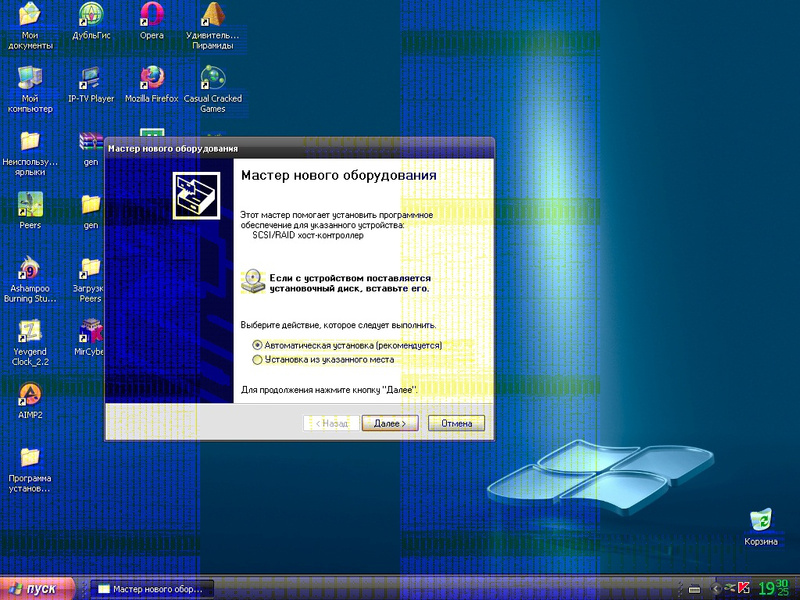Launch the Peers shortcut
The image size is (800, 600).
[x=30, y=210]
